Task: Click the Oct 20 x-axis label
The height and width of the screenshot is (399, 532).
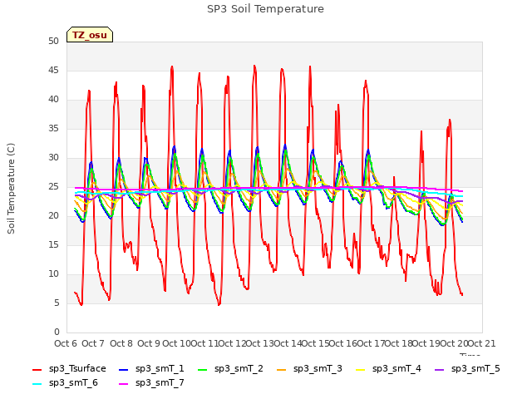Action: click(x=455, y=343)
